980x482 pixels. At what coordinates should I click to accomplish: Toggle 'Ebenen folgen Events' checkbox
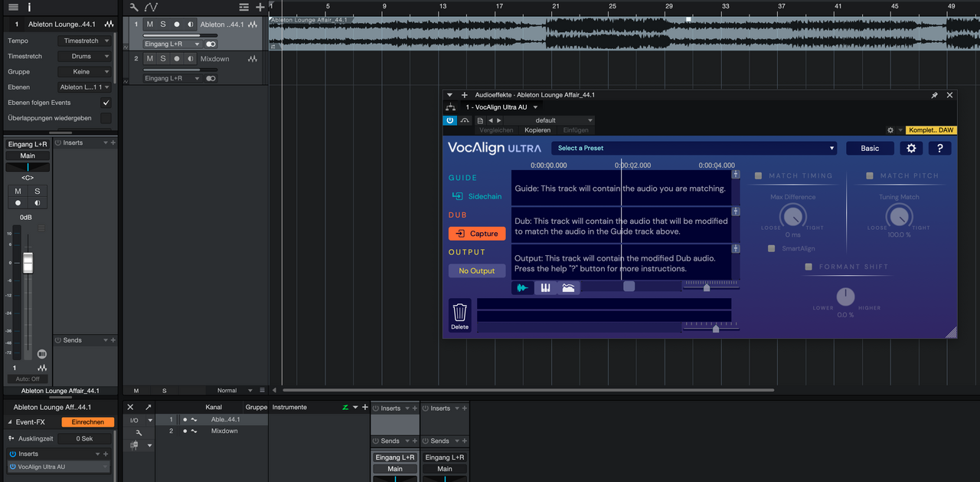coord(106,103)
